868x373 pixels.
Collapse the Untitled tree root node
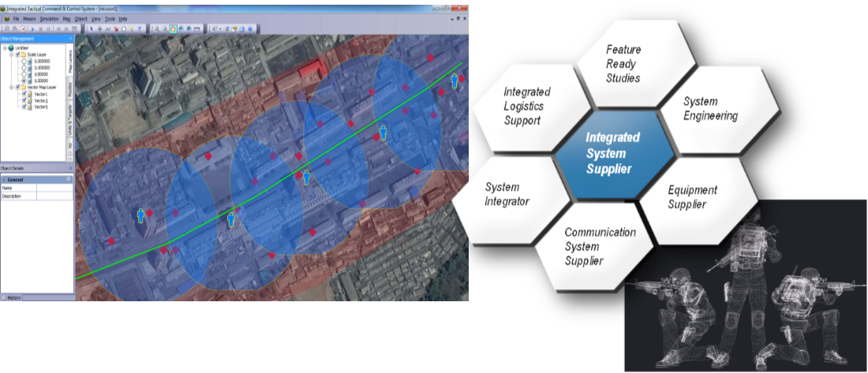(x=5, y=47)
